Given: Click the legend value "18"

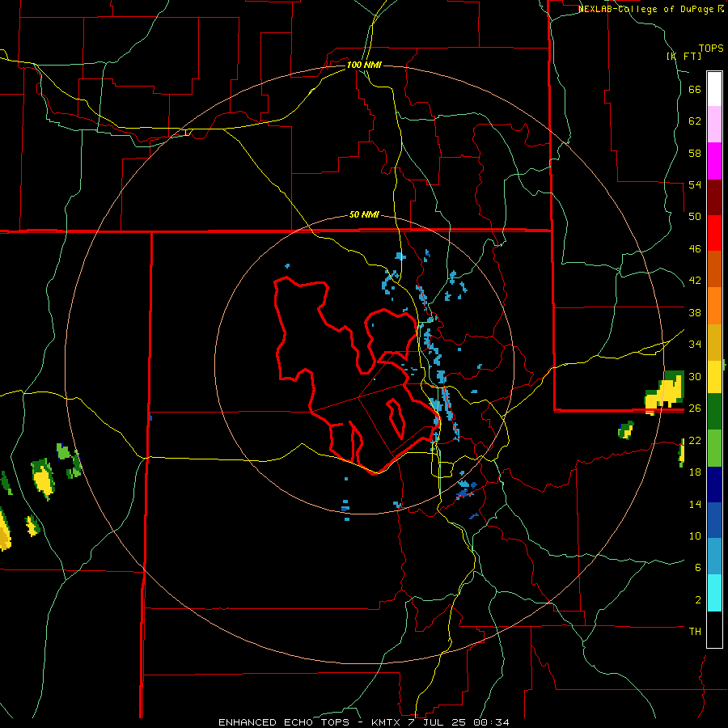Looking at the screenshot, I should point(695,472).
